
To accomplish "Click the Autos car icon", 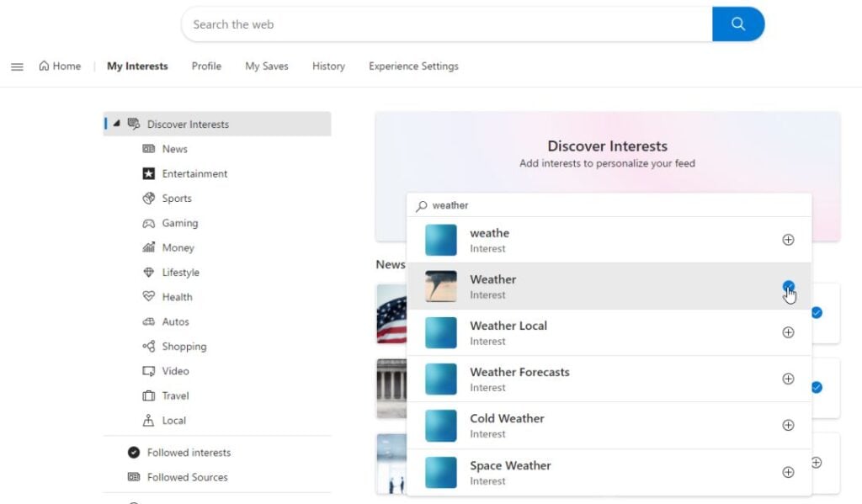I will tap(148, 321).
